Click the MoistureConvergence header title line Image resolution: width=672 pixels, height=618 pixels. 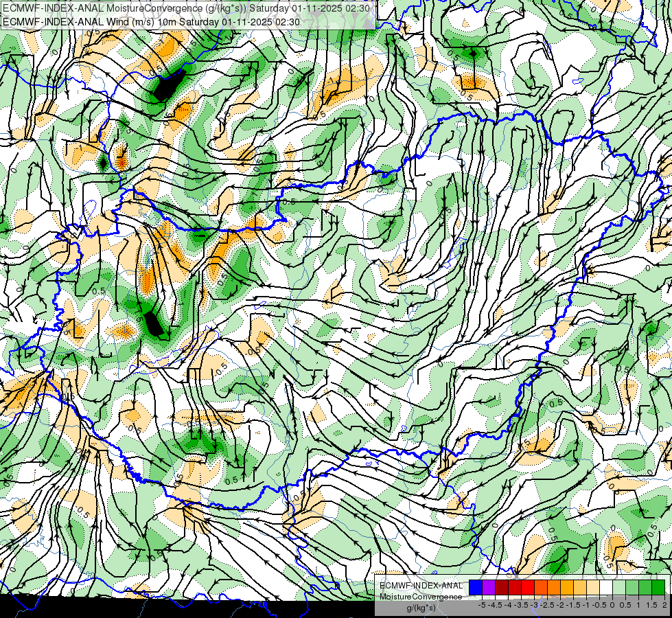(187, 8)
